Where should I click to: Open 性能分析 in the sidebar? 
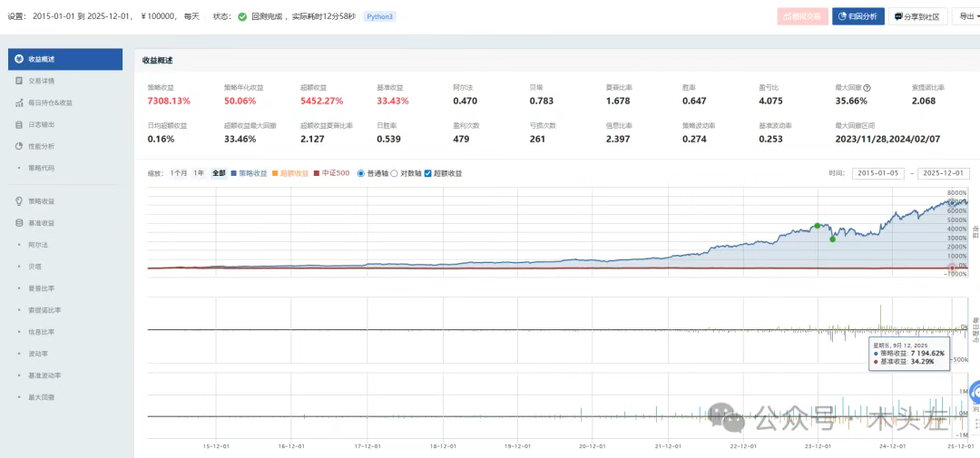pyautogui.click(x=42, y=146)
